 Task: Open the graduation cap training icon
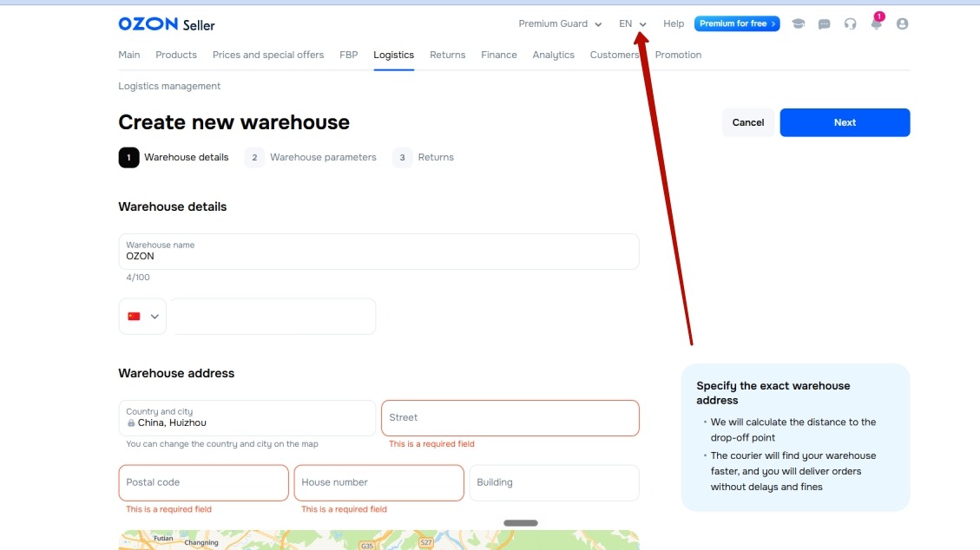pyautogui.click(x=798, y=23)
